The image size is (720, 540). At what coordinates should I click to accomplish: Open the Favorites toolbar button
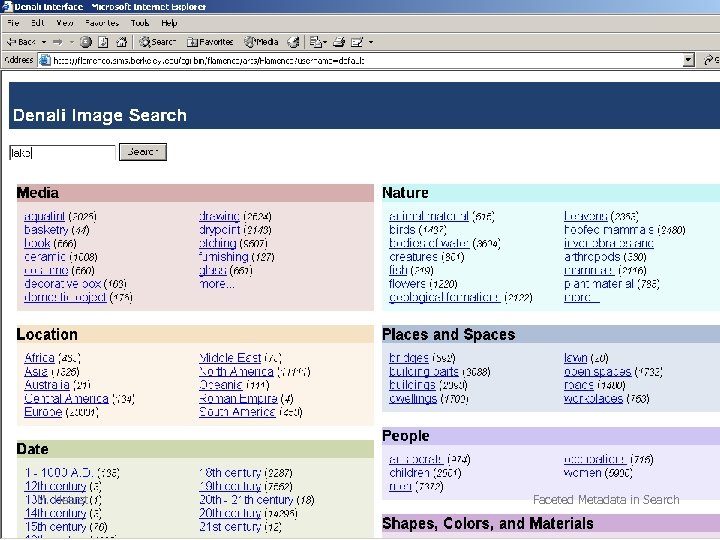[210, 42]
